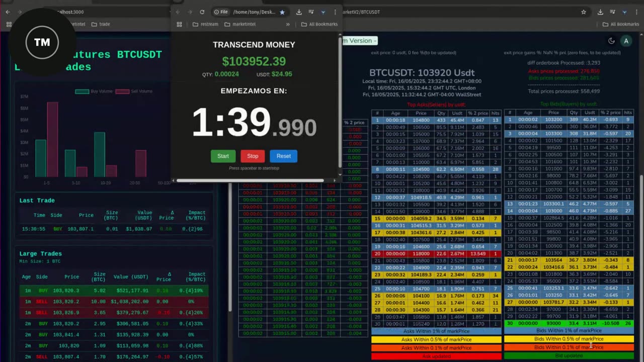Viewport: 644px width, 362px height.
Task: Click the $521,177.91 large trade value
Action: click(x=131, y=291)
